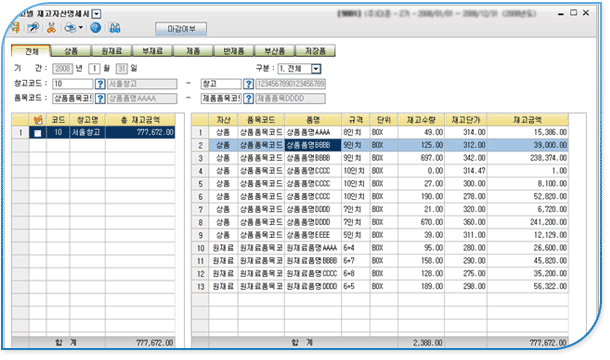Click the ending 제품품목코드 input field
This screenshot has width=610, height=360.
[221, 98]
